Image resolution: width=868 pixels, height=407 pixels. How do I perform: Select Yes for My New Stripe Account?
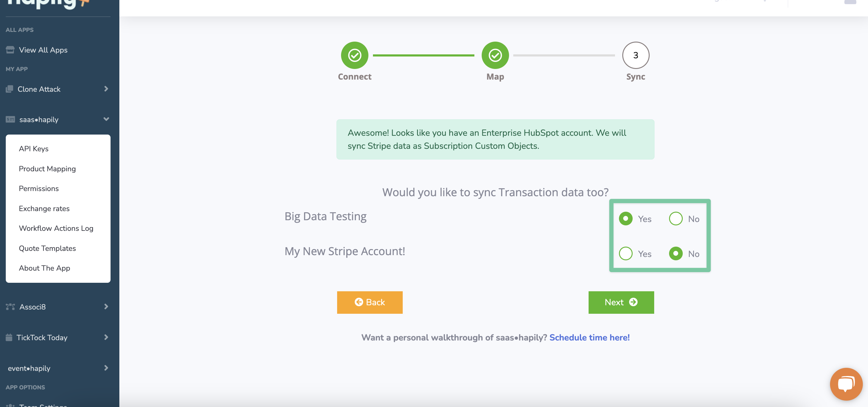tap(625, 254)
